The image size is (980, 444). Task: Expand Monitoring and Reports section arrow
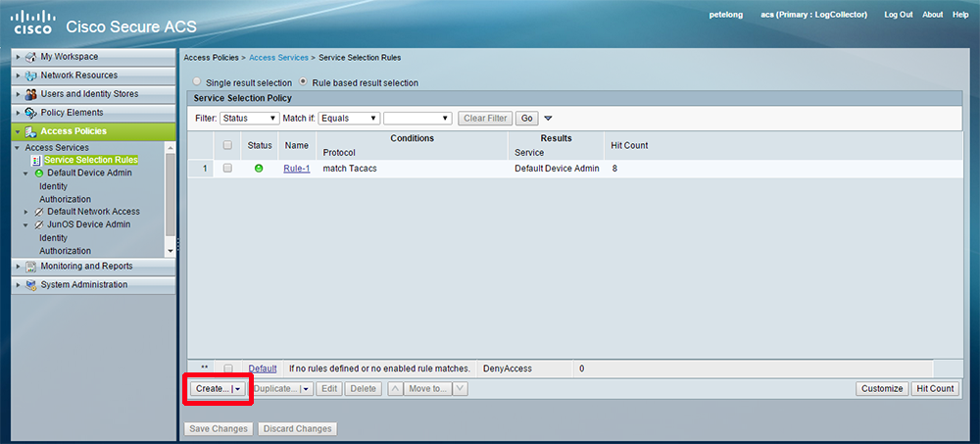pyautogui.click(x=18, y=267)
